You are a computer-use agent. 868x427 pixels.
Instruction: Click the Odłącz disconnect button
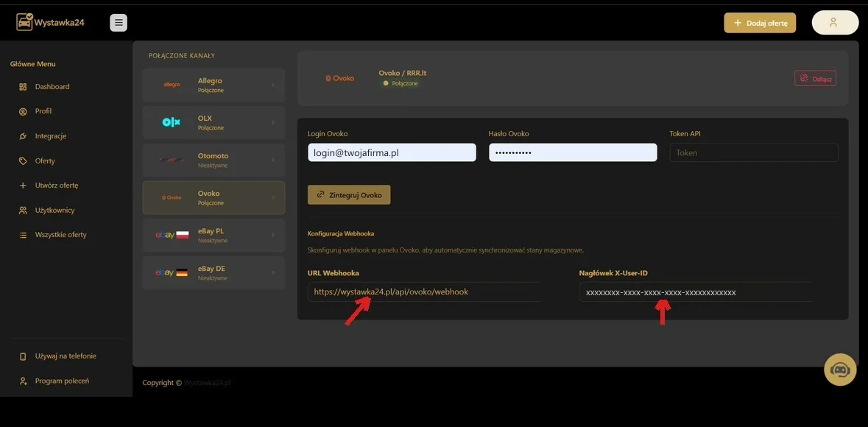point(815,79)
